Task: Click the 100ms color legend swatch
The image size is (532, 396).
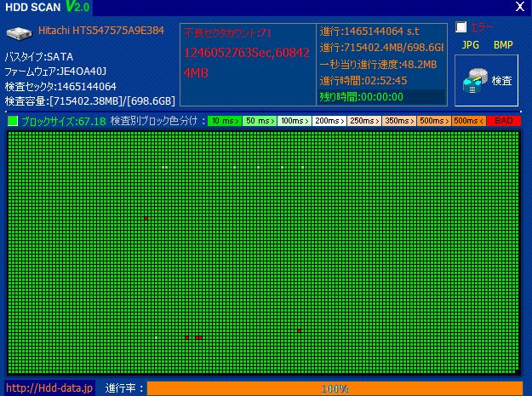Action: tap(295, 121)
